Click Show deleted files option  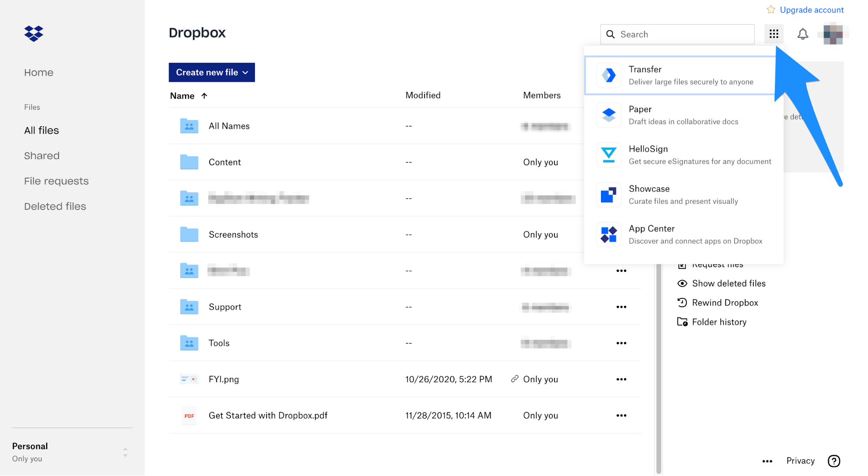click(x=729, y=283)
